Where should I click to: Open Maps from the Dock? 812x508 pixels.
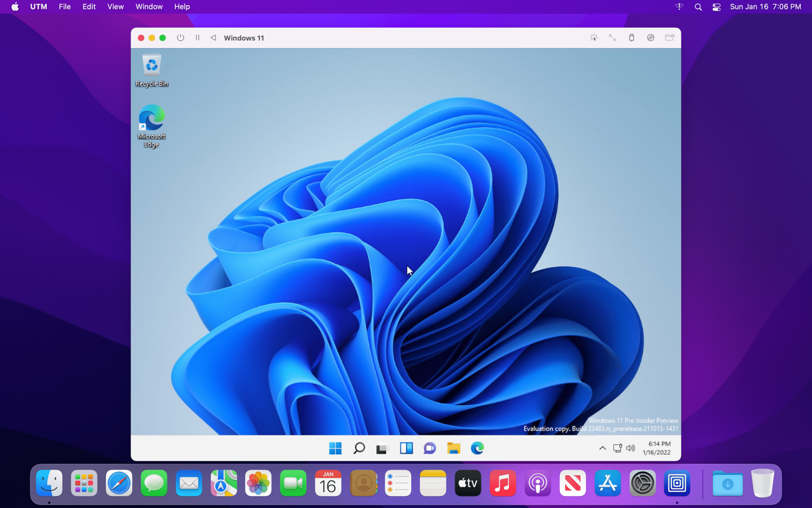pyautogui.click(x=224, y=483)
